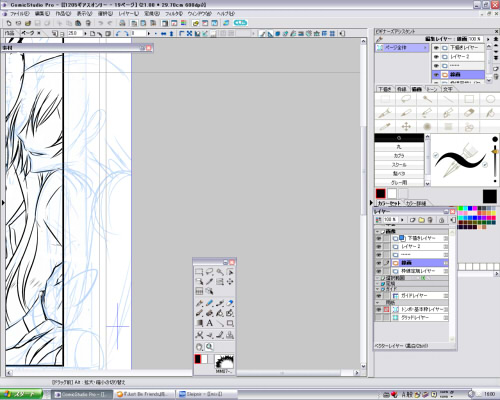The image size is (500, 400).
Task: Select the eyedropper tool in floating toolbox
Action: 209,282
